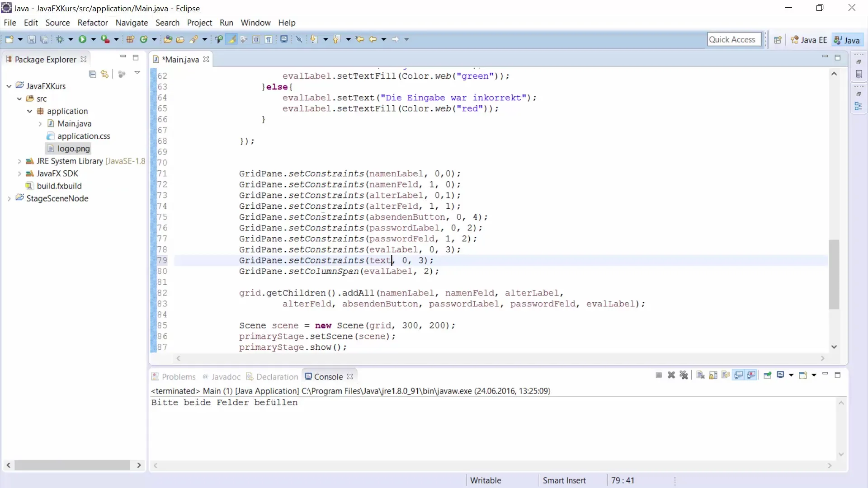Toggle Show Console on Standard Out

pyautogui.click(x=739, y=375)
